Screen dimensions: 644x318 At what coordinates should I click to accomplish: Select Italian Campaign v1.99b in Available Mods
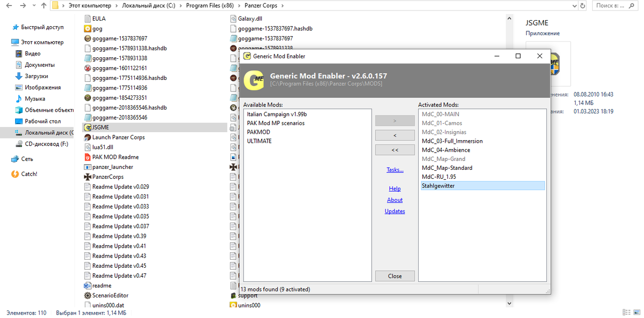pyautogui.click(x=277, y=115)
